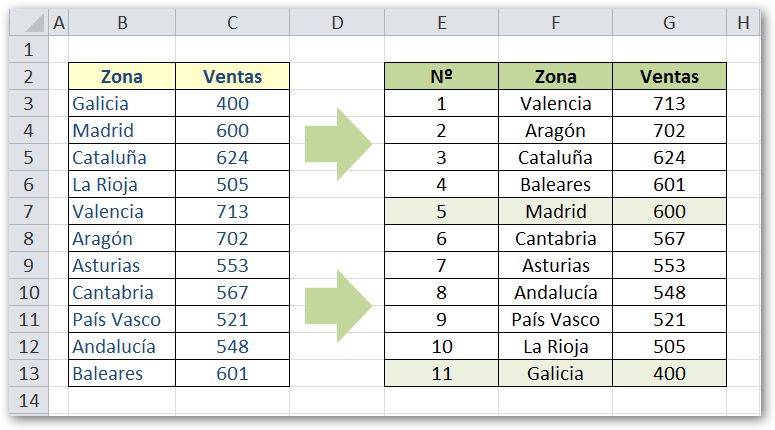Select row 7 header
Viewport: 775px width, 430px height.
pos(27,211)
